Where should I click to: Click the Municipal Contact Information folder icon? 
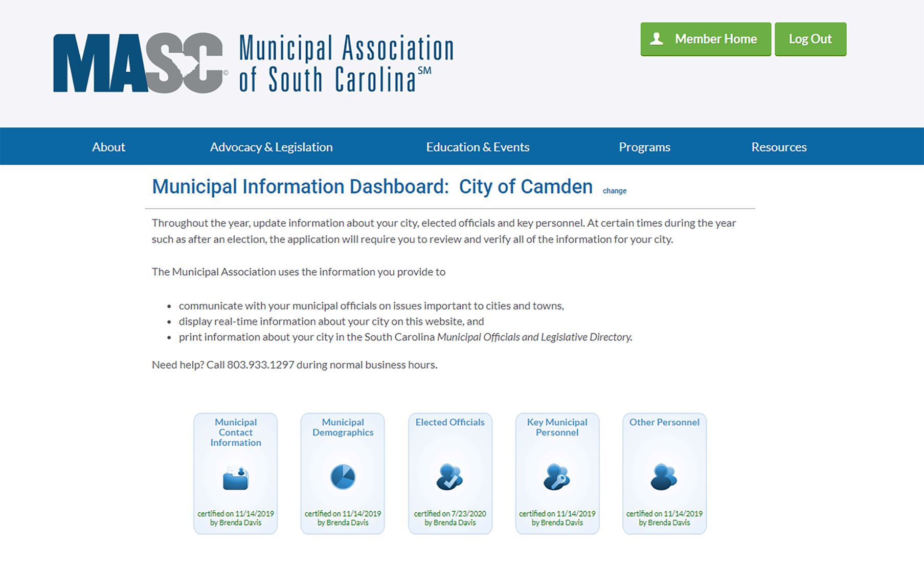pos(235,478)
